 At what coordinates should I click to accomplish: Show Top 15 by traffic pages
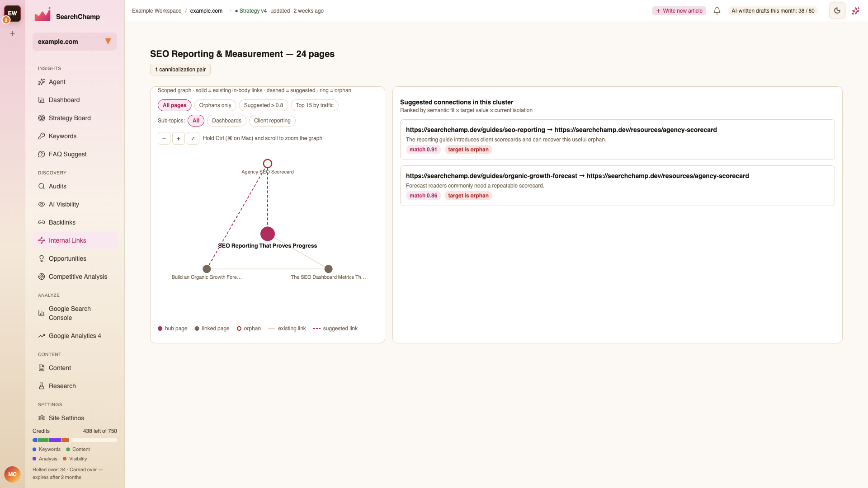(x=315, y=105)
